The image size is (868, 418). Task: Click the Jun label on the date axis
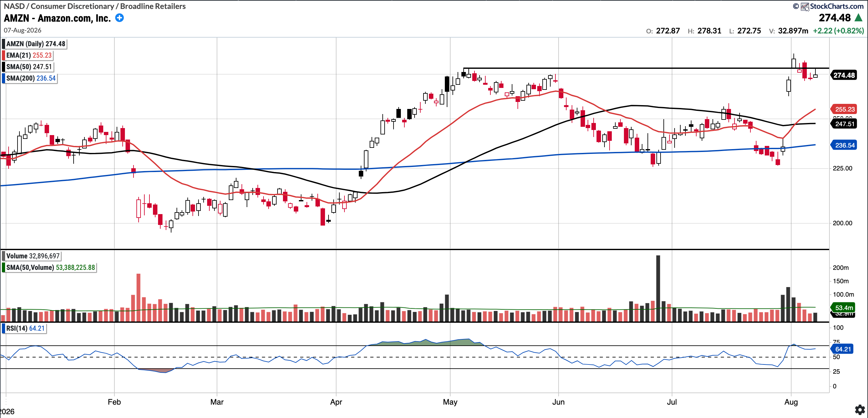558,402
